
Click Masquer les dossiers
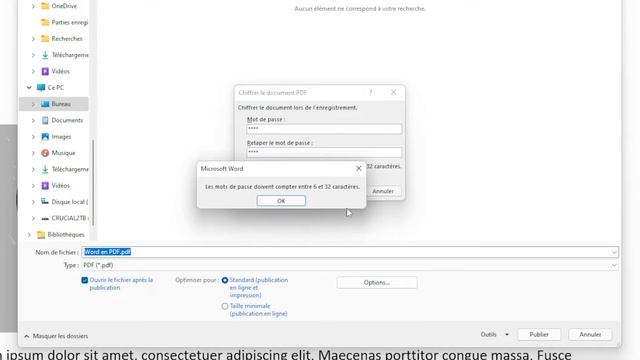(56, 336)
